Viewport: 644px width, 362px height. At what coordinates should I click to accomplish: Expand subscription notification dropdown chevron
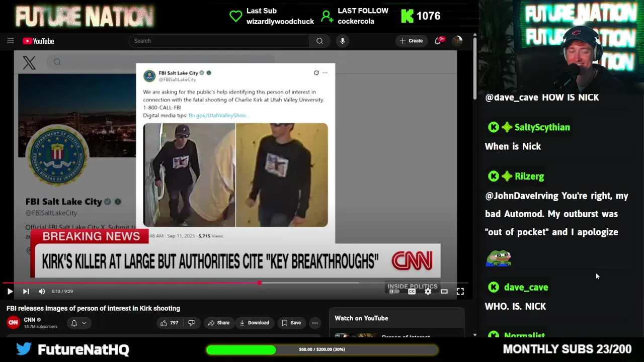click(x=84, y=323)
